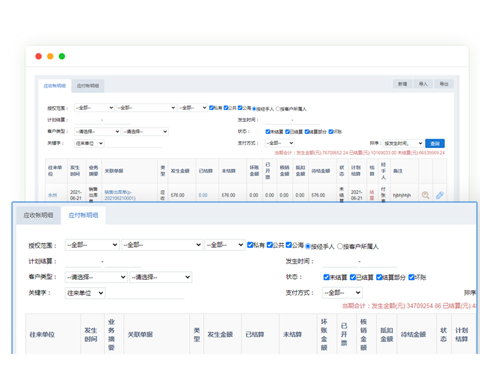Viewport: 480px width, 372px height.
Task: Click 计划结算 start date field in front window
Action: [x=83, y=261]
